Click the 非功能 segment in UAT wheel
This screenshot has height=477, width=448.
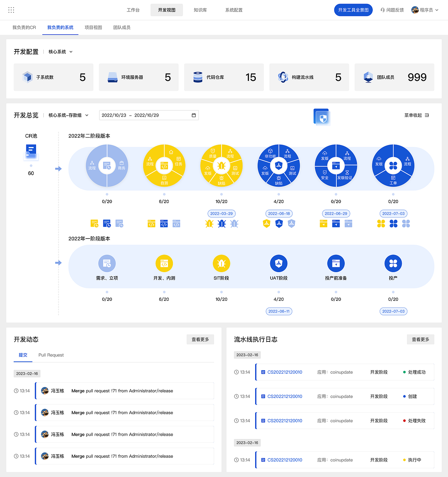270,154
